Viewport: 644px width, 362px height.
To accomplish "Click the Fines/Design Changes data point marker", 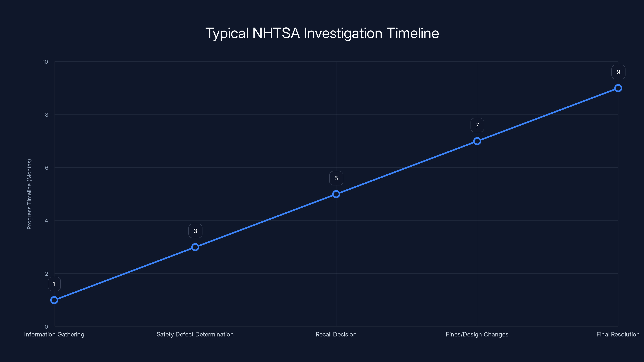I will point(477,141).
